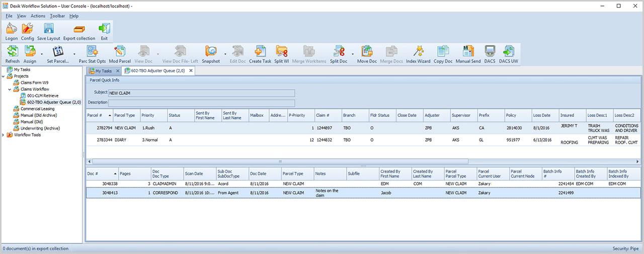Select 001-CLM Retrieve in the tree
The height and width of the screenshot is (254, 644).
[43, 96]
